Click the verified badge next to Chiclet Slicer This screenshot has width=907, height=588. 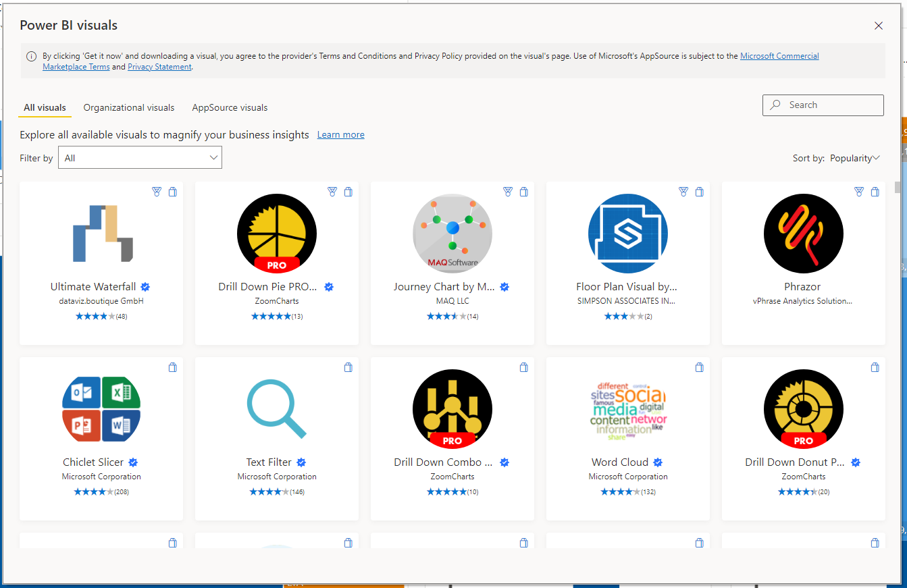coord(133,462)
